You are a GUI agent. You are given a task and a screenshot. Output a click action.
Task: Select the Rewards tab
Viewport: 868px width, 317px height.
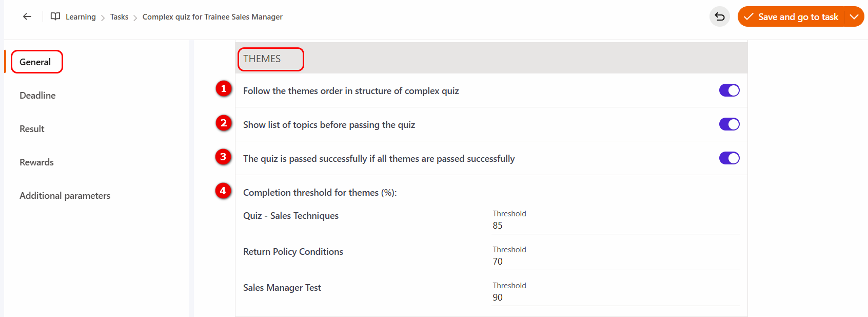tap(36, 162)
